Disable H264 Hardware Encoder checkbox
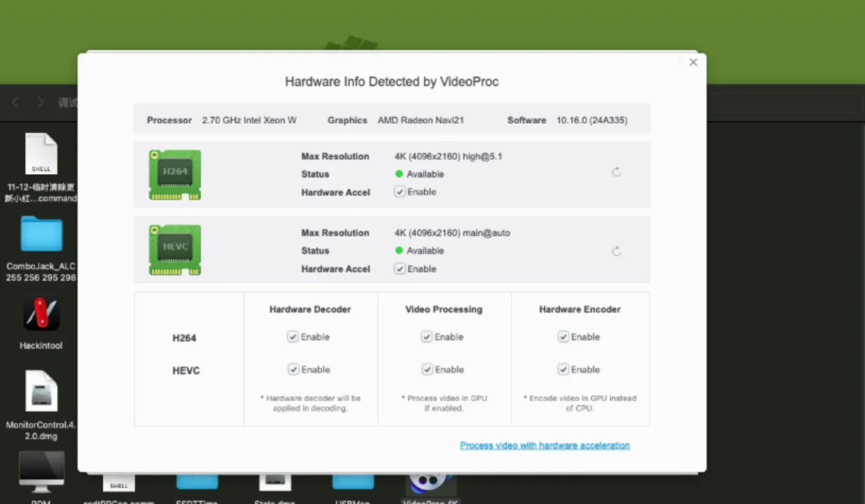Screen dimensions: 865x504 [x=563, y=337]
